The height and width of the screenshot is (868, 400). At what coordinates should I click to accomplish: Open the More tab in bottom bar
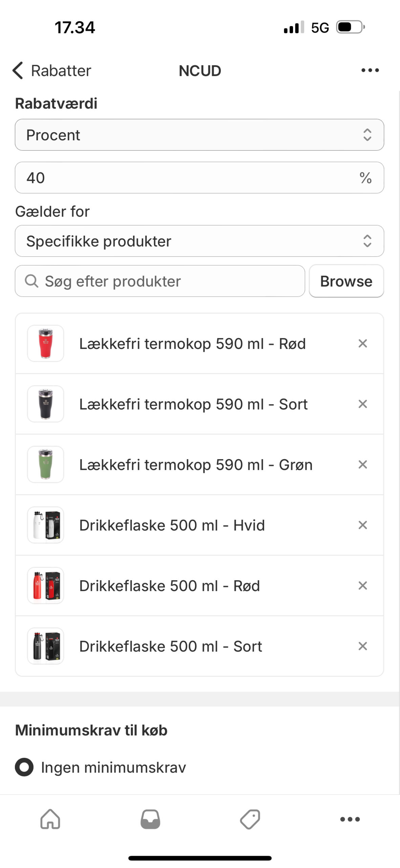(x=350, y=819)
